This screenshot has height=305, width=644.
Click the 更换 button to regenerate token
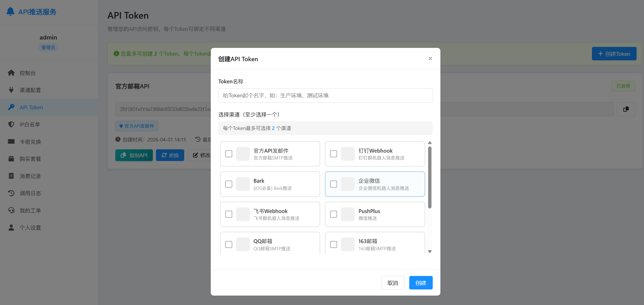tap(170, 155)
